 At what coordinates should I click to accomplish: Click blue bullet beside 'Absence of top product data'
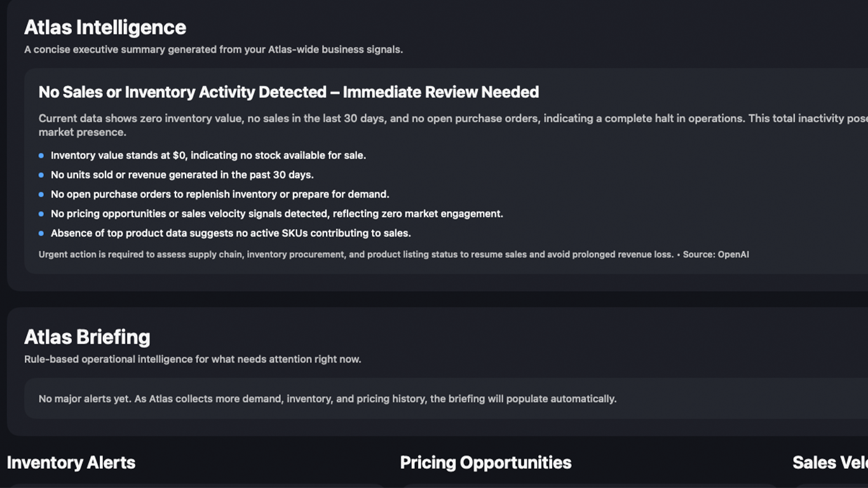click(x=41, y=233)
